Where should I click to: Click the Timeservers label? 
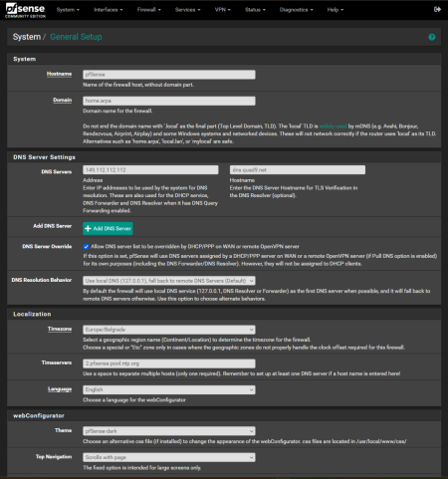point(57,362)
